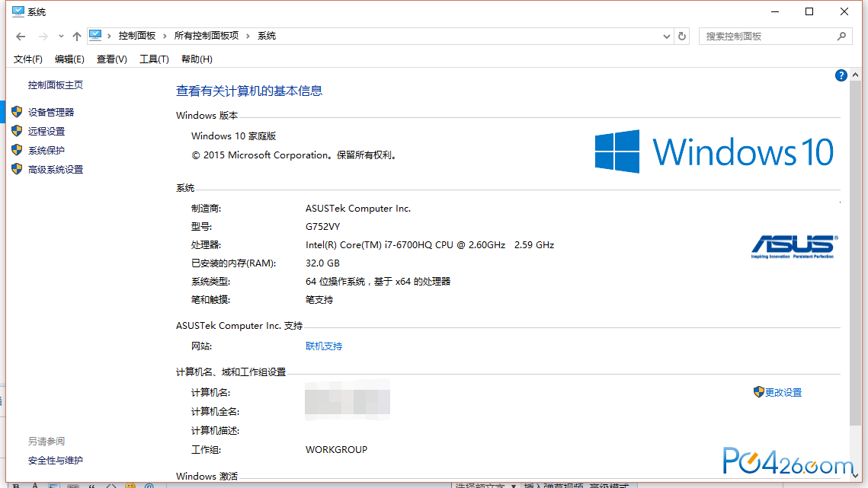Open 高级系统设置 link

click(56, 170)
